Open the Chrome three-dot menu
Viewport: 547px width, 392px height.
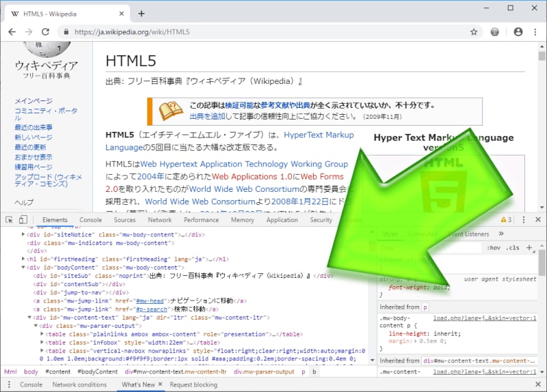[535, 32]
